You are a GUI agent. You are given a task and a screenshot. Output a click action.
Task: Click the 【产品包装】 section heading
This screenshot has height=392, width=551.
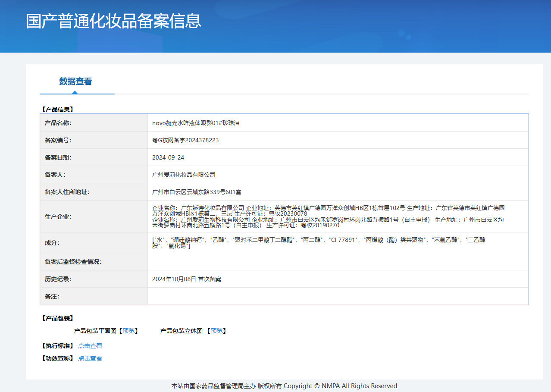point(57,318)
